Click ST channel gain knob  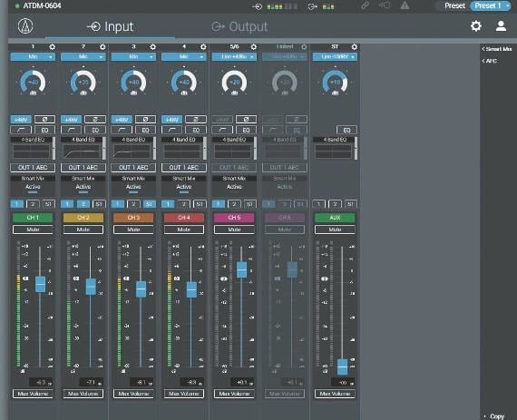[x=335, y=82]
